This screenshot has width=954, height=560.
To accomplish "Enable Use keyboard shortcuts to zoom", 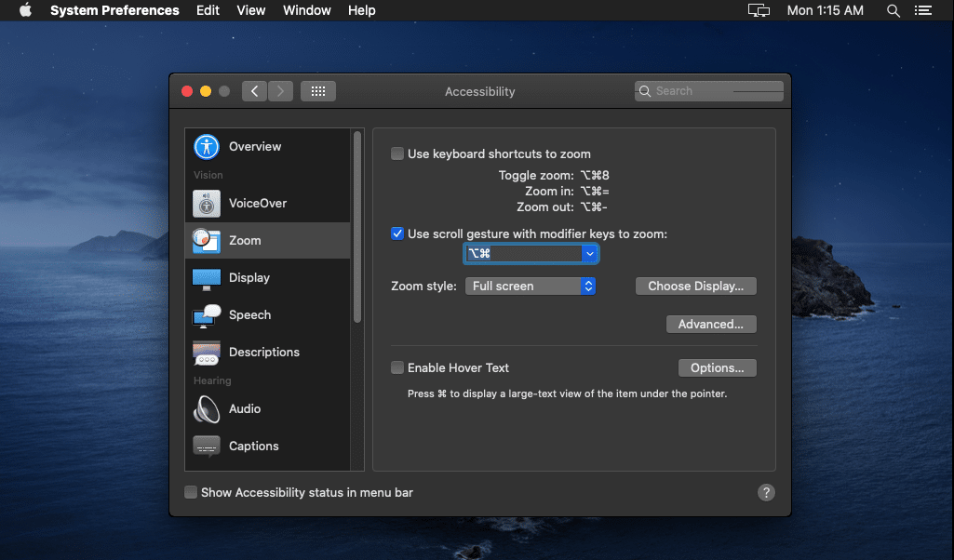I will click(397, 154).
